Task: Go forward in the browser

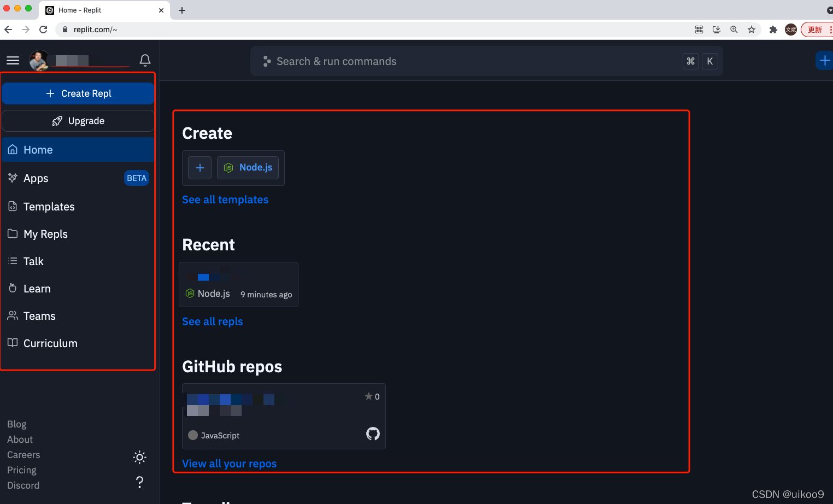Action: pos(26,30)
